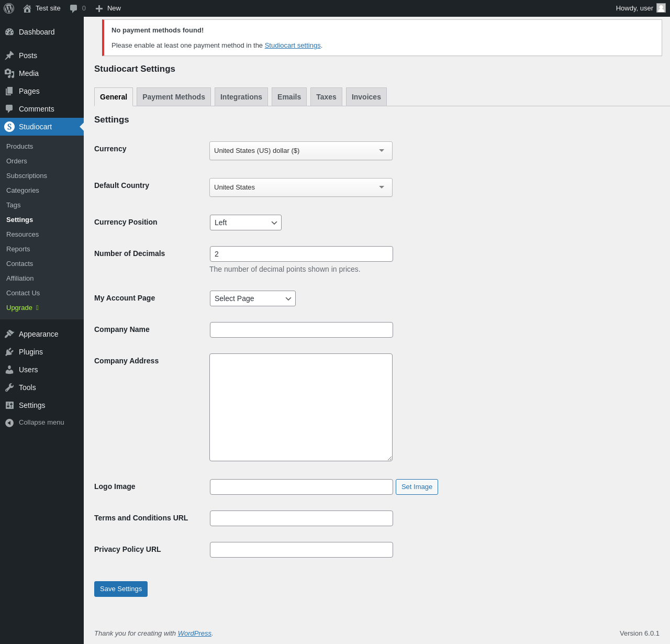Image resolution: width=670 pixels, height=644 pixels.
Task: Click the Version 6.0.1 footer text
Action: coord(640,634)
